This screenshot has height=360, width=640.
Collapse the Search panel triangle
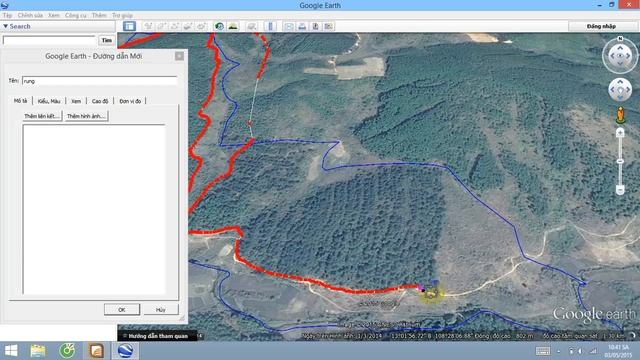pos(5,26)
